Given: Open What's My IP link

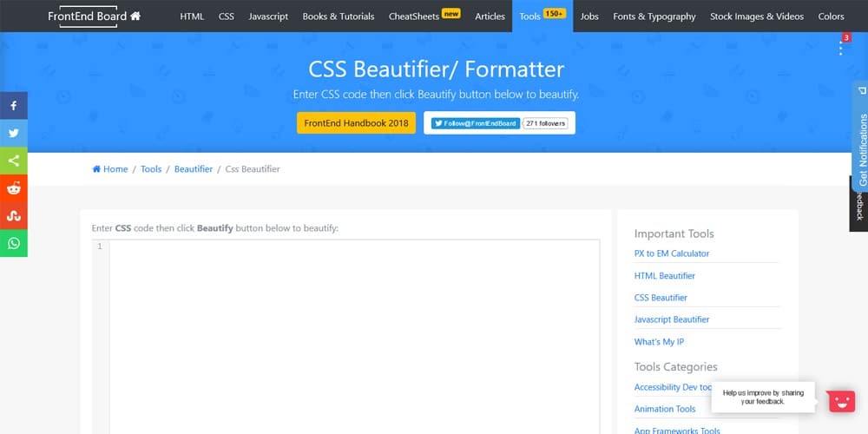Looking at the screenshot, I should [x=660, y=342].
